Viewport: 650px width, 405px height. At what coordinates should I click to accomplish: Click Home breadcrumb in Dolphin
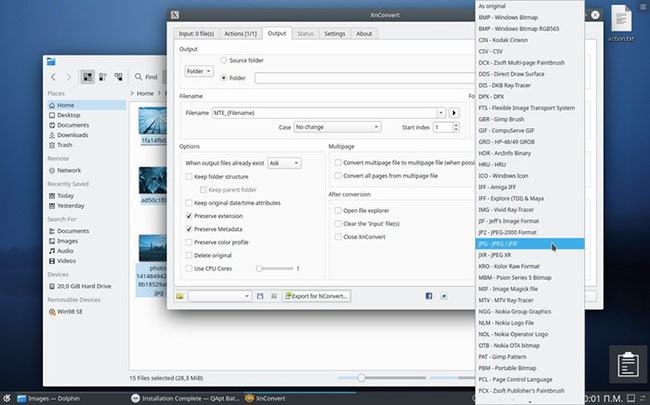(x=145, y=93)
